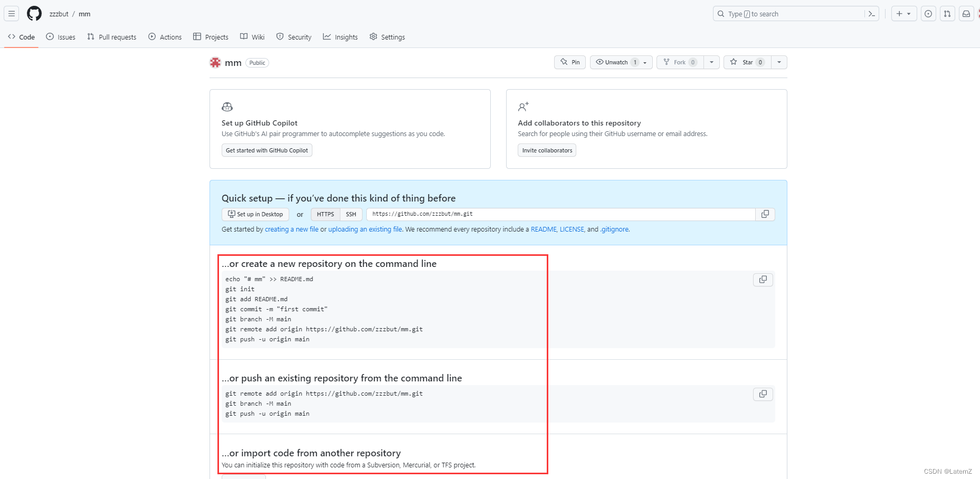The height and width of the screenshot is (479, 980).
Task: Click the GitHub octocat logo
Action: click(34, 14)
